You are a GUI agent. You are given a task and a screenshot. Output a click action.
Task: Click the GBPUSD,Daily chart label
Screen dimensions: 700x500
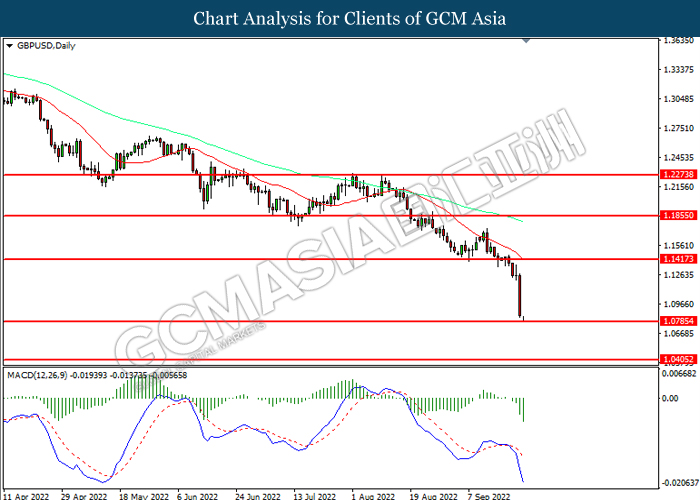point(46,46)
